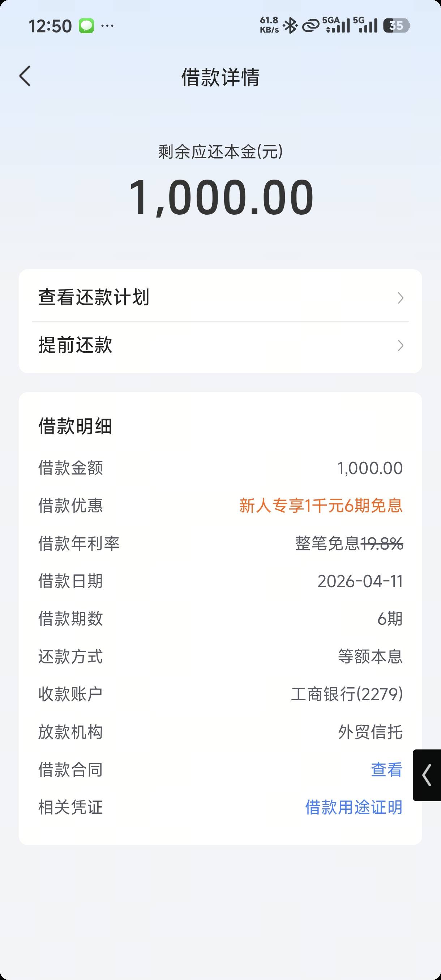Tap the 借款详情 page title

tap(220, 77)
